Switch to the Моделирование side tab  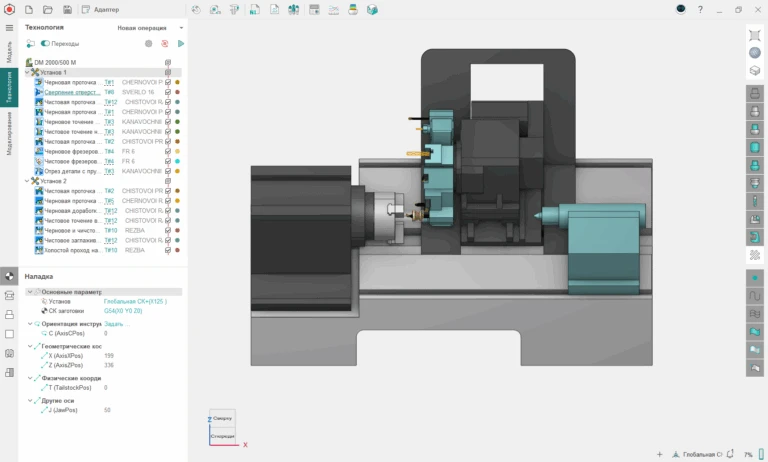coord(9,132)
